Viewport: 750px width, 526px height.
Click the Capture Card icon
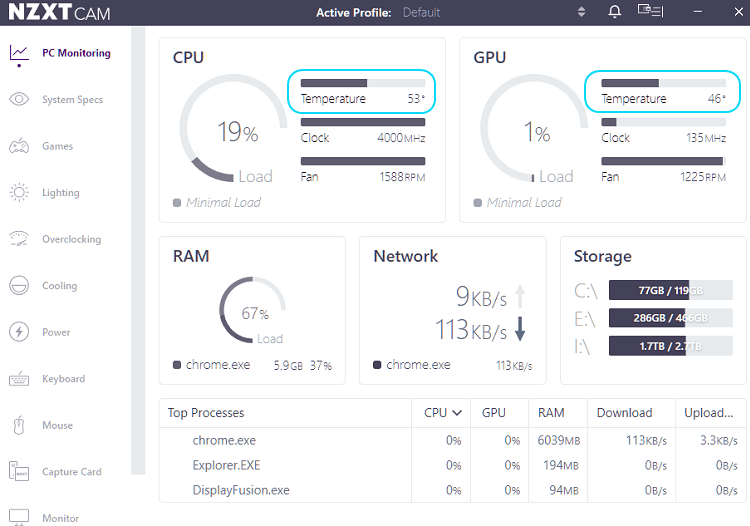(x=19, y=471)
